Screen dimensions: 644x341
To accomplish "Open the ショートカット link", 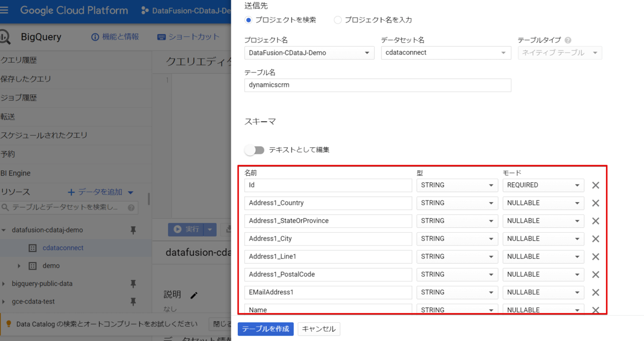I will point(188,37).
